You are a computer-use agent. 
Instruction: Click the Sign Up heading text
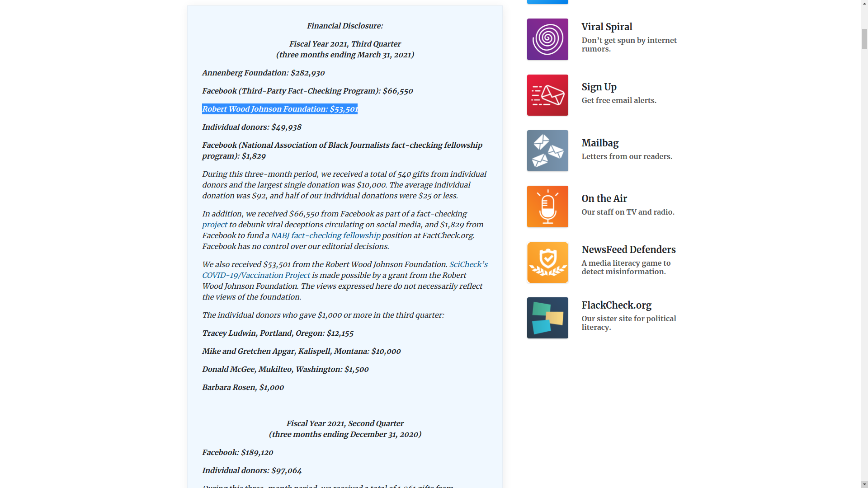click(x=599, y=87)
